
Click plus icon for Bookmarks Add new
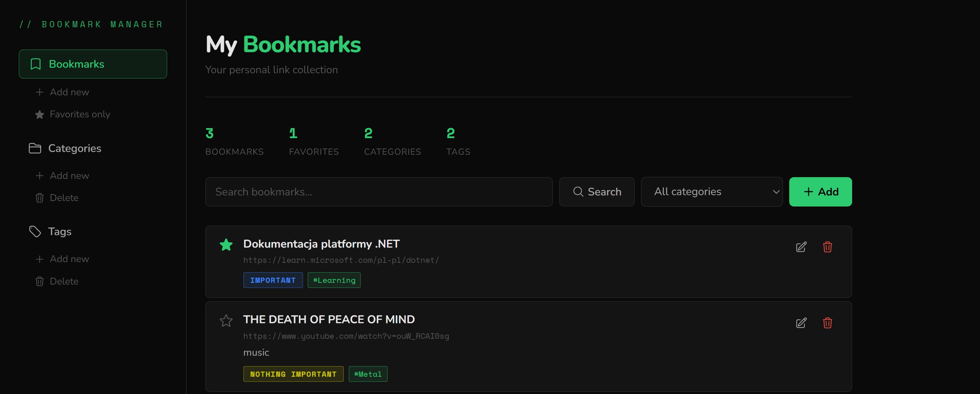point(39,92)
